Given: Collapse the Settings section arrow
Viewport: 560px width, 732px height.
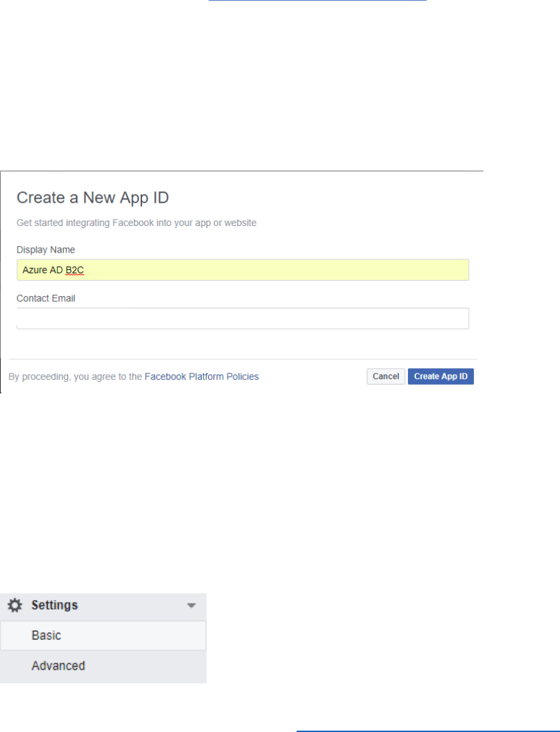Looking at the screenshot, I should click(x=191, y=605).
